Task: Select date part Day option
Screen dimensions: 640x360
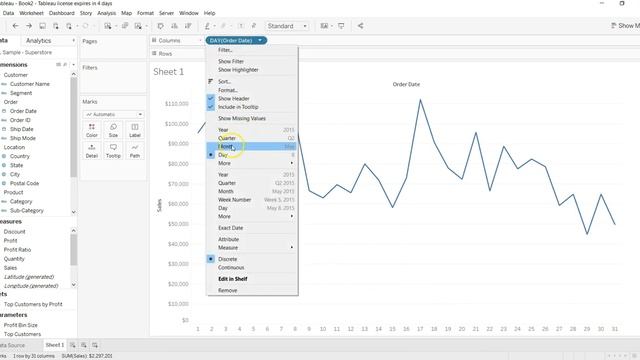Action: [x=251, y=155]
